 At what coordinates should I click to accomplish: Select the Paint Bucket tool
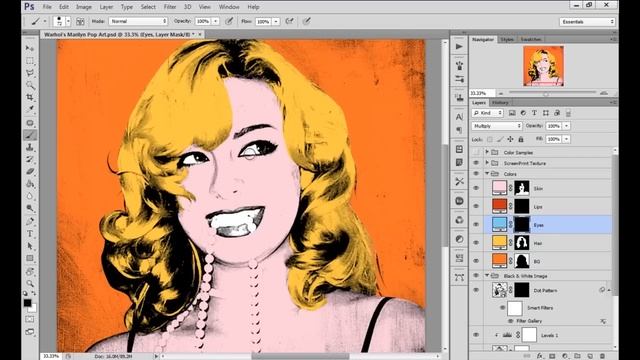(29, 184)
